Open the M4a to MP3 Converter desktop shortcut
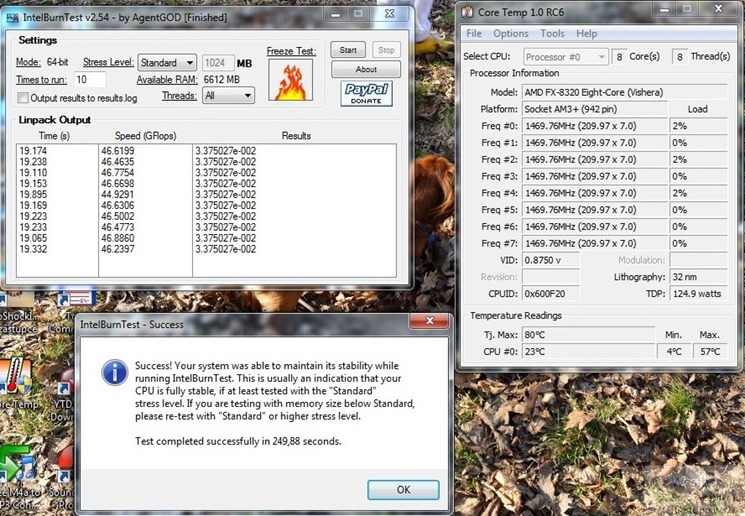Screen dimensions: 745x516 point(17,463)
